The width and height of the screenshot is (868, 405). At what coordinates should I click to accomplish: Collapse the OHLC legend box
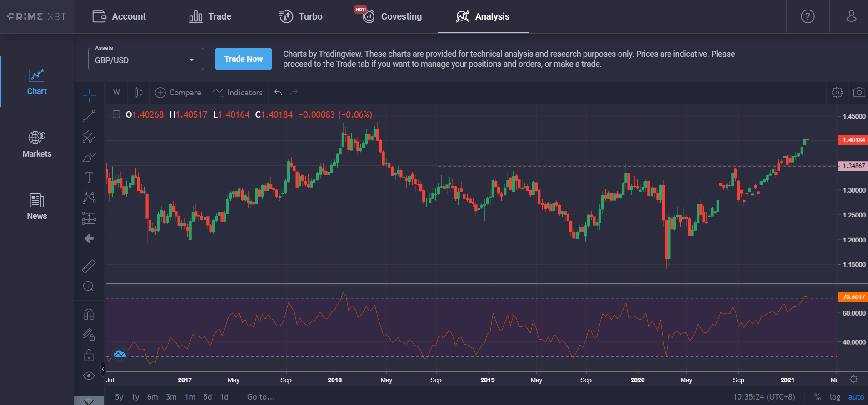pyautogui.click(x=116, y=114)
